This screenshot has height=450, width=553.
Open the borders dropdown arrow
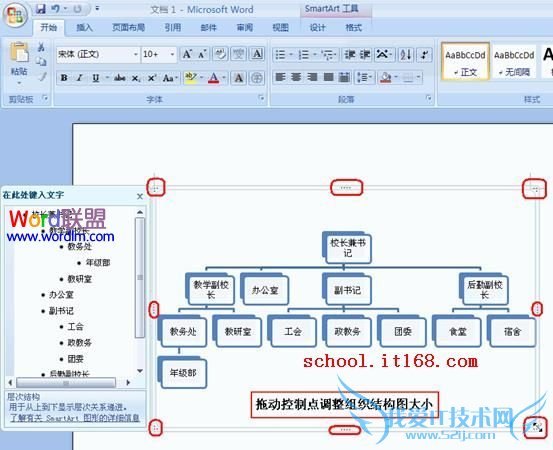point(418,77)
